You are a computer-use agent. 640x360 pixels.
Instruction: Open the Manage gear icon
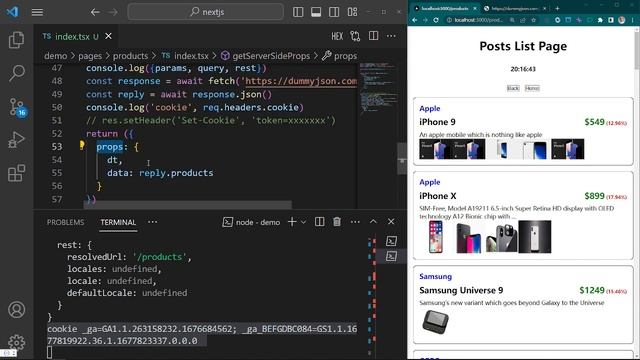pos(16,343)
